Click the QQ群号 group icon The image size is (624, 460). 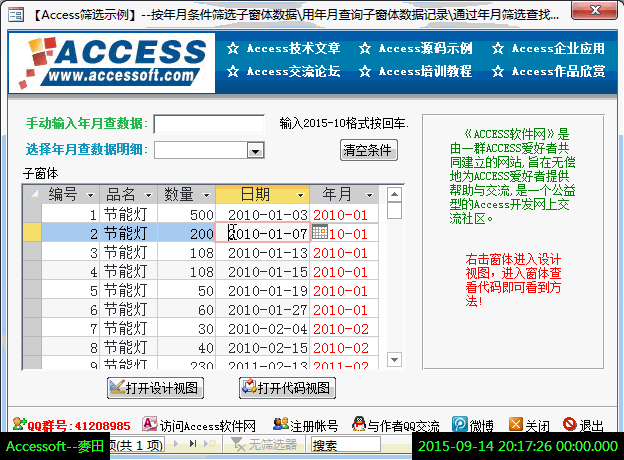click(x=18, y=424)
